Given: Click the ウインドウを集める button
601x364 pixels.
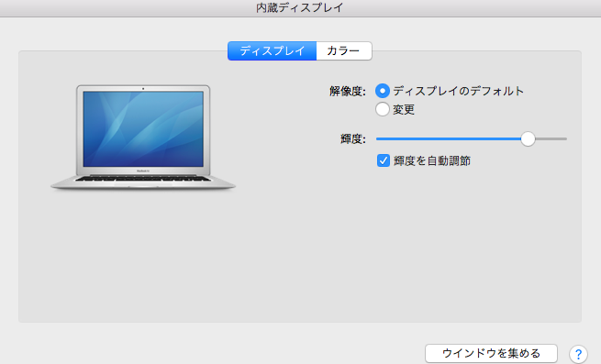Looking at the screenshot, I should 491,353.
